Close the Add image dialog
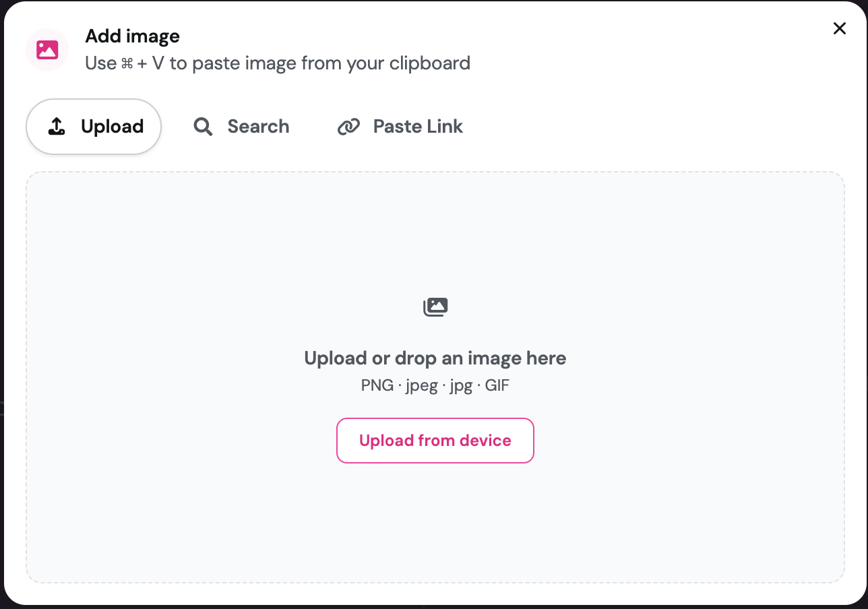868x609 pixels. click(x=840, y=28)
